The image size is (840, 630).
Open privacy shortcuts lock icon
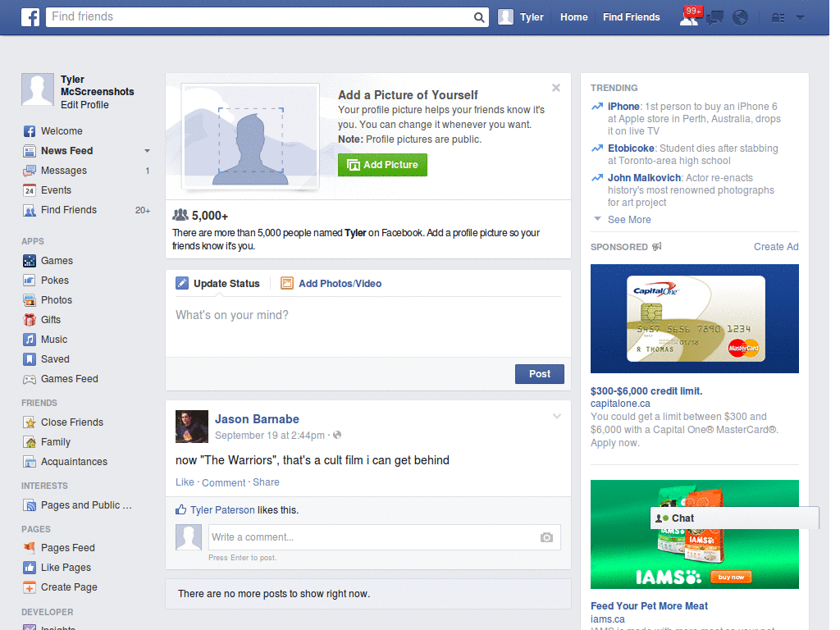(778, 18)
